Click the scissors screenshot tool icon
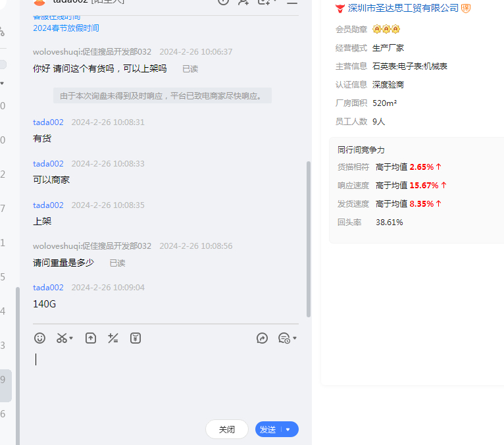Viewport: 504px width, 445px height. click(61, 338)
